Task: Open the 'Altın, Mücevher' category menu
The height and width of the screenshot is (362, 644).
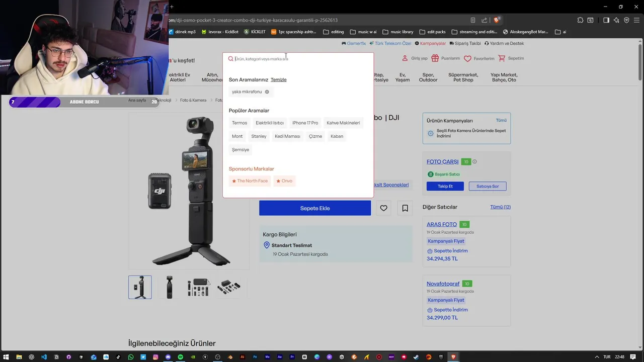Action: [x=212, y=77]
